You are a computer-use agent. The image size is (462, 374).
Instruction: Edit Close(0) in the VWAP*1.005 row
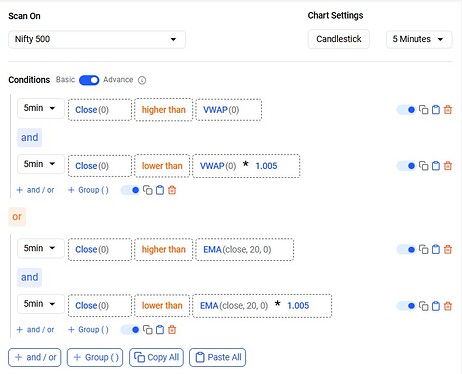[100, 166]
